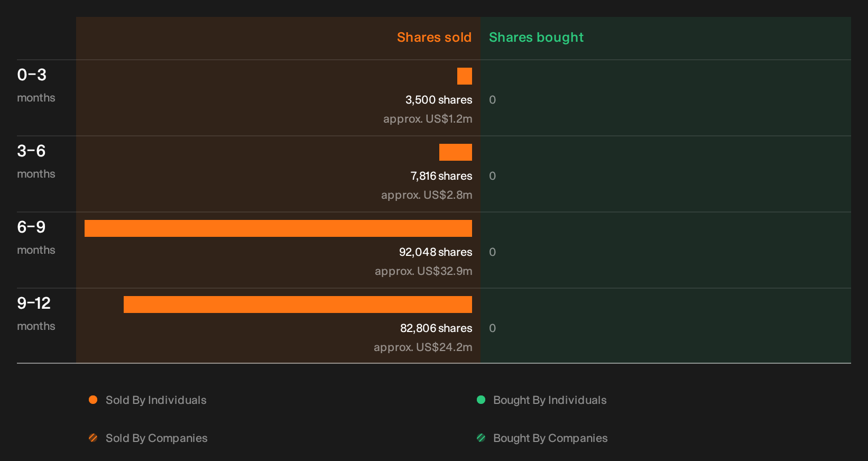Click the bought 0 value in 3-6 months row
This screenshot has width=868, height=461.
(492, 176)
